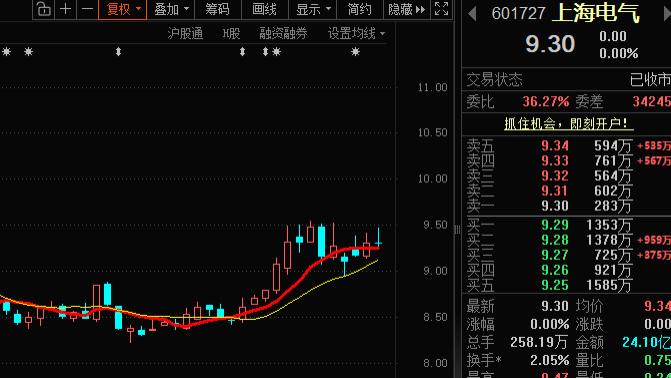671x378 pixels.
Task: Click the 卖四 price 9.33
Action: pos(555,161)
